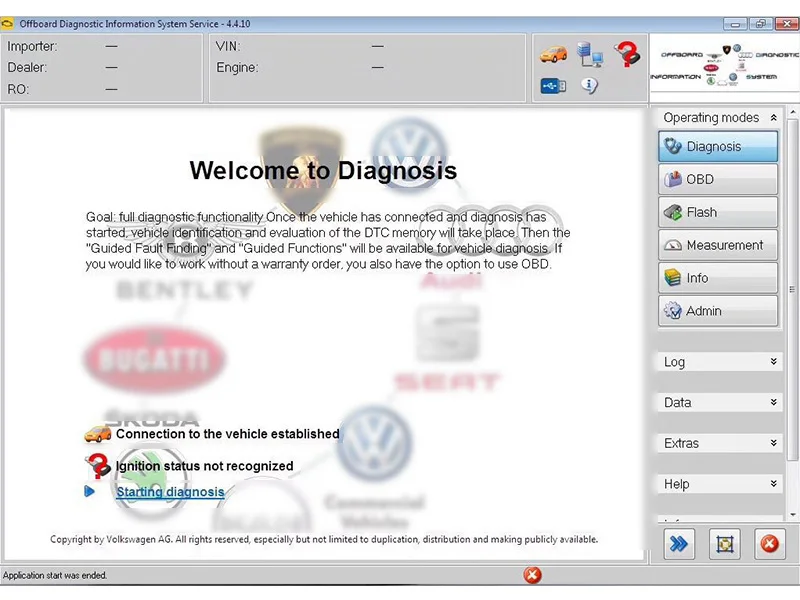Click the blue info bubble icon in header
The image size is (800, 600).
(x=589, y=85)
